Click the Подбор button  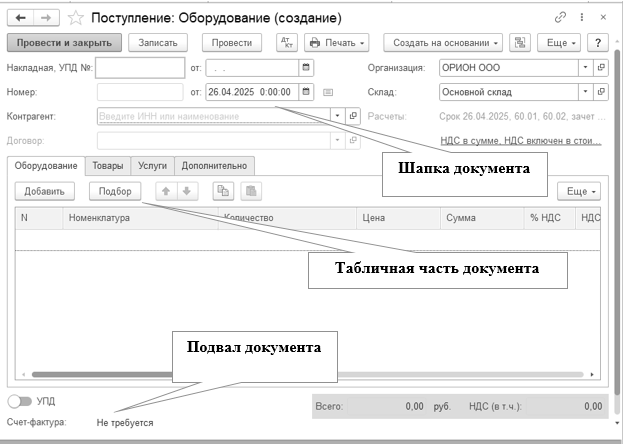point(115,191)
